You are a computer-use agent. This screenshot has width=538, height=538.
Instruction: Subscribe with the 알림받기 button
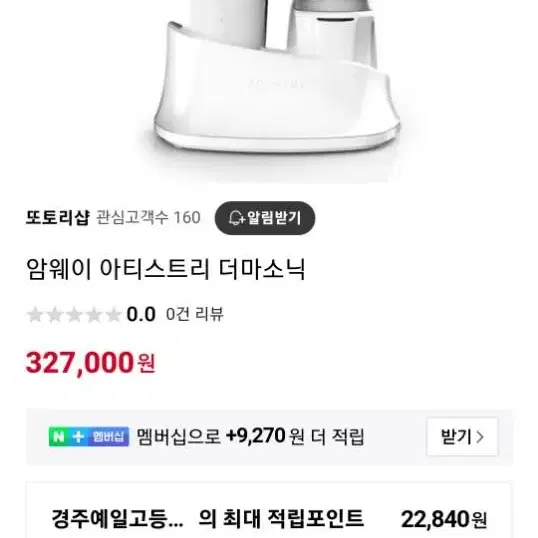click(265, 218)
